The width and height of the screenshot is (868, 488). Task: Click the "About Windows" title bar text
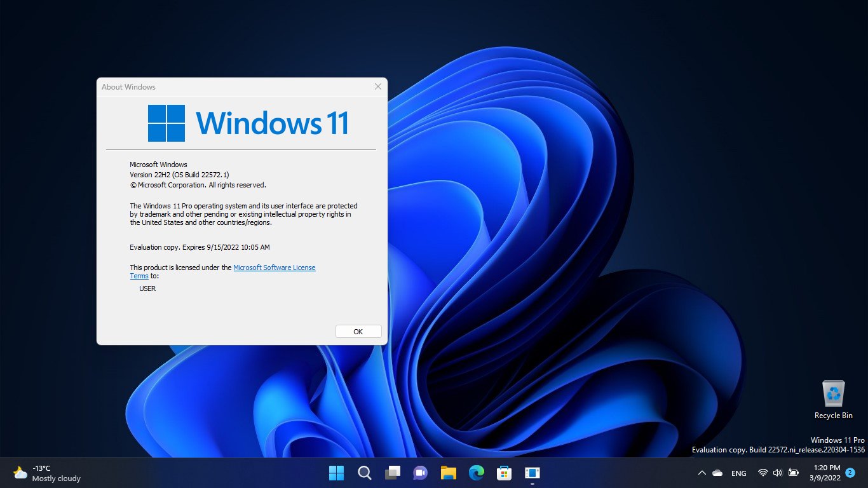(128, 87)
